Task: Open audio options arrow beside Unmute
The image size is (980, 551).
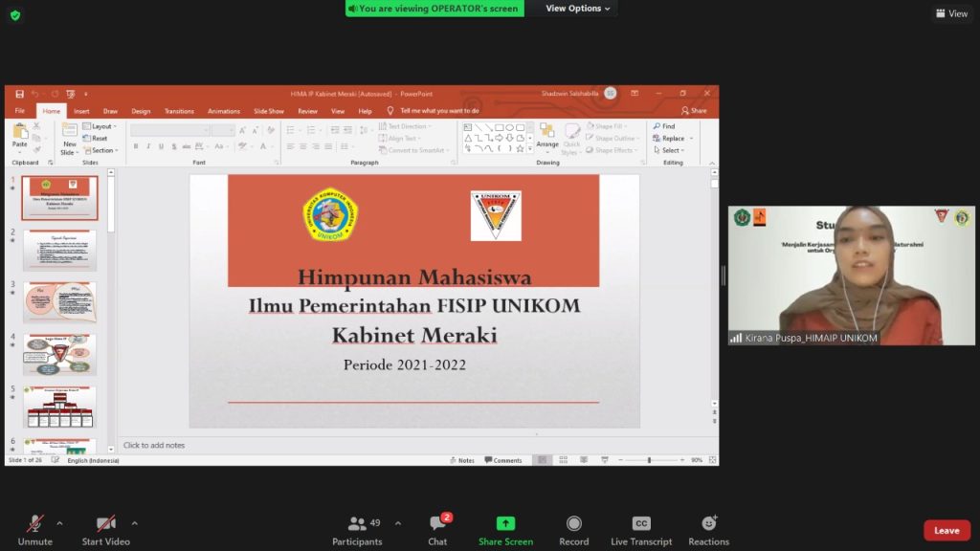Action: tap(59, 523)
